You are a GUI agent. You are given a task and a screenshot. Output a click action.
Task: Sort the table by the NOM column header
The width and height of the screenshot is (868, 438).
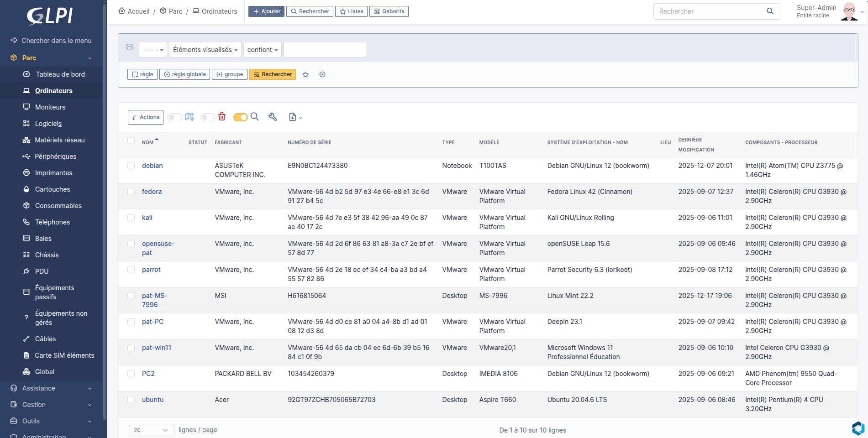tap(147, 142)
